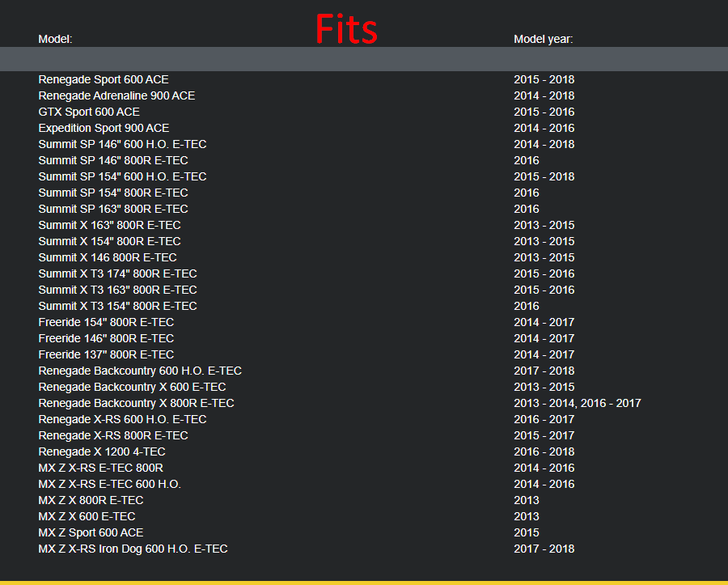This screenshot has width=728, height=585.
Task: Click 'Summit X 146 800R E-TEC' model
Action: [108, 257]
